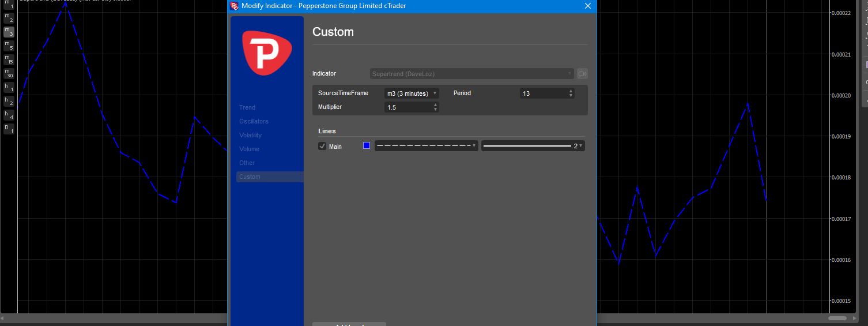The image size is (868, 326).
Task: Switch chart to h4 timeframe
Action: 9,115
